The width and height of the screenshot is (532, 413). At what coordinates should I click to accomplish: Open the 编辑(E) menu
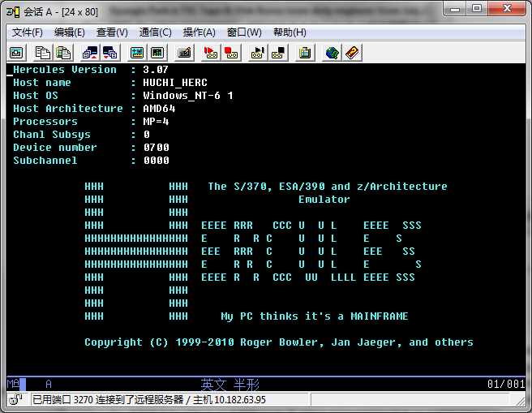coord(70,32)
